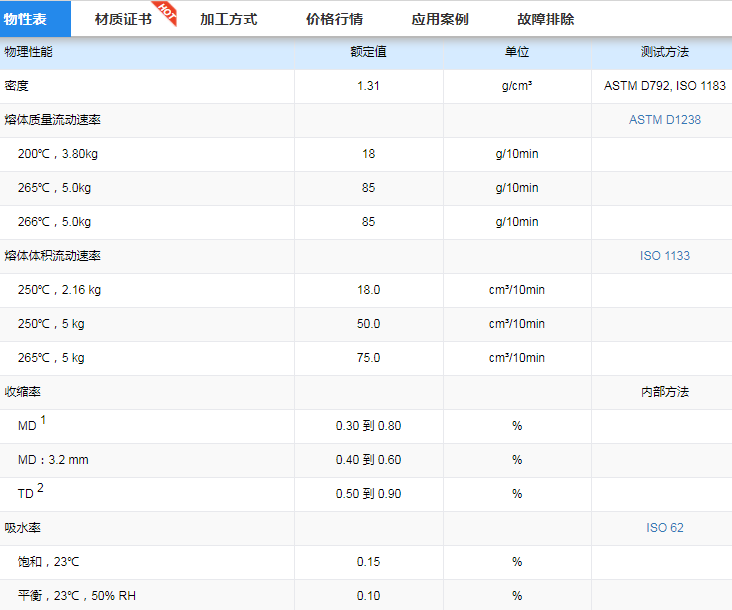Open the 价格行情 tab
The height and width of the screenshot is (610, 732).
[x=334, y=19]
